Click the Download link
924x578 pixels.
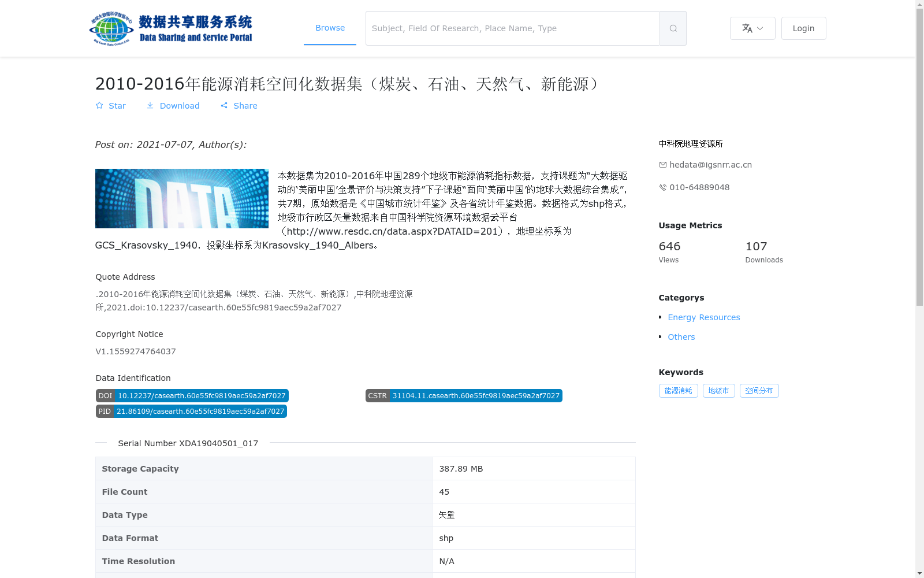[x=173, y=106]
